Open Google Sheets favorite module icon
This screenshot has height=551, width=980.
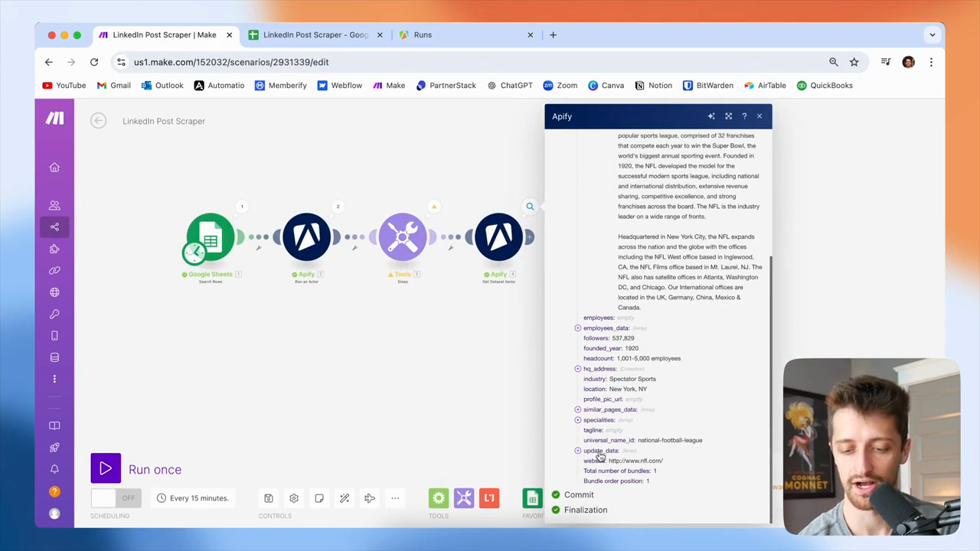coord(532,498)
